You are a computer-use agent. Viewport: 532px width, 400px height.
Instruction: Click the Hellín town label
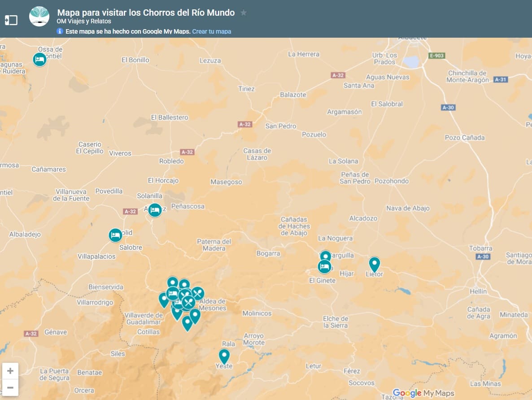[x=478, y=291]
